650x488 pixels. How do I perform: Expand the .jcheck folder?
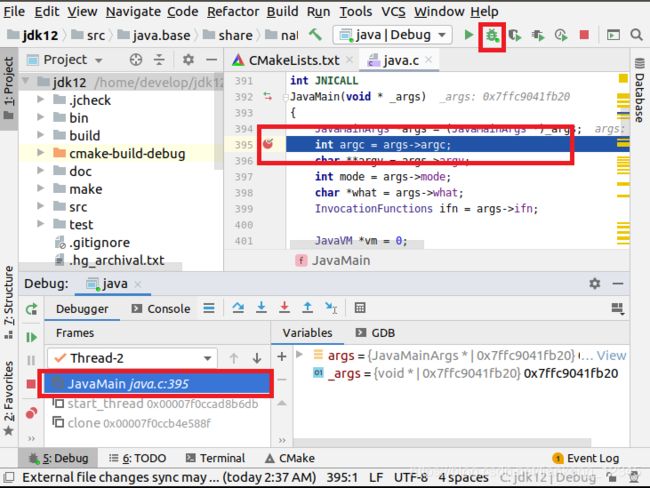41,100
